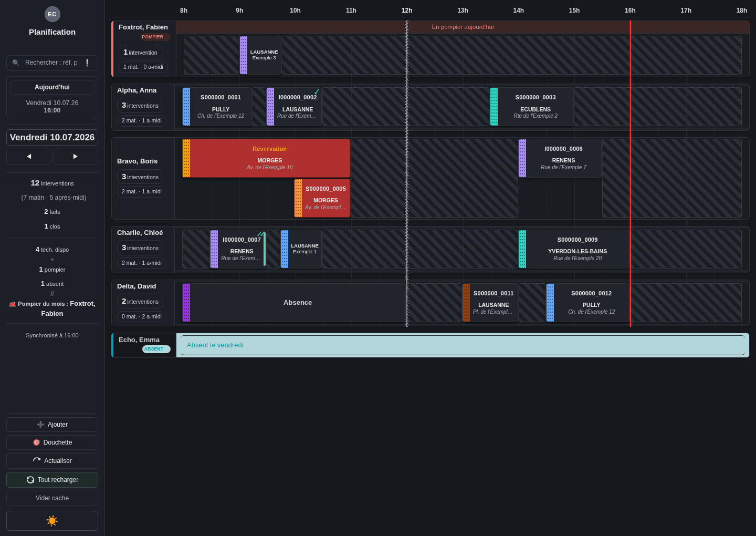Screen dimensions: 756x536
Task: Click the 'Absent le vendredi' bar
Action: [463, 345]
